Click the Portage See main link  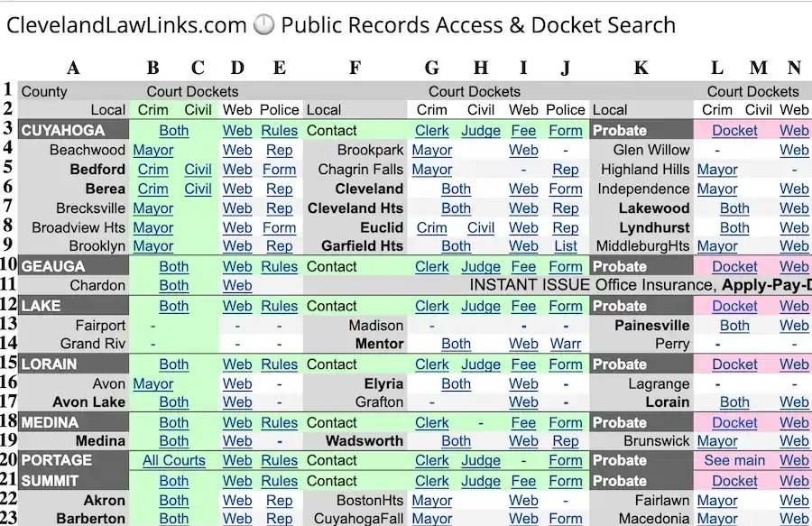pos(734,461)
